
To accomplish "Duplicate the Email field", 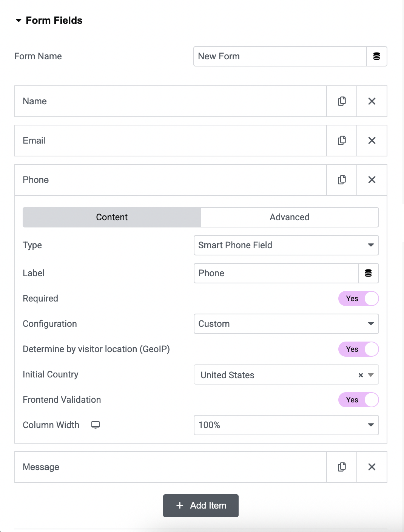I will pyautogui.click(x=341, y=140).
